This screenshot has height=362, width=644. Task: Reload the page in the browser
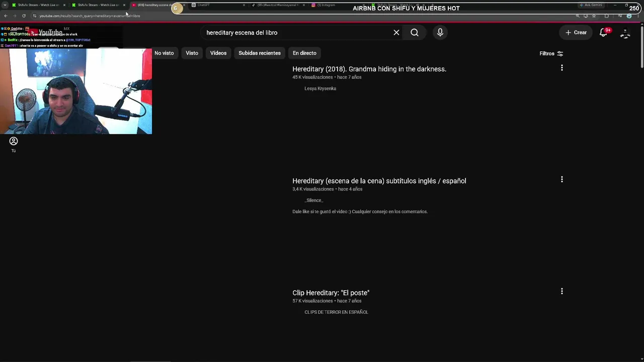24,16
